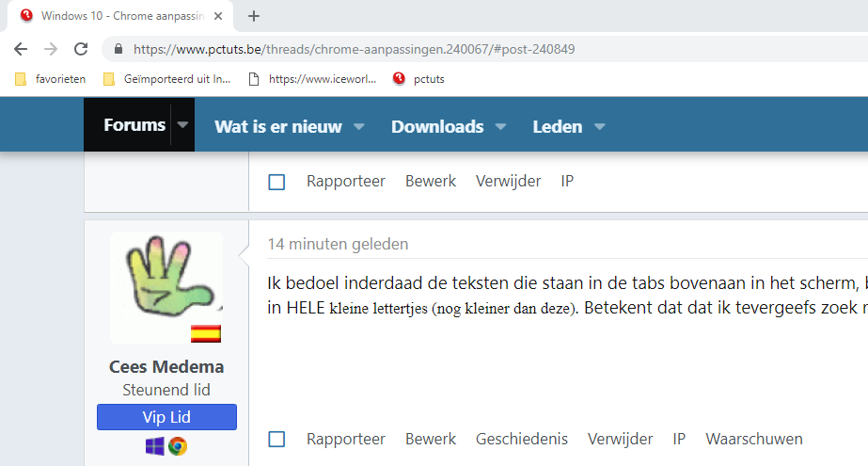Click the Windows OS icon under Cees Medema

coord(154,446)
